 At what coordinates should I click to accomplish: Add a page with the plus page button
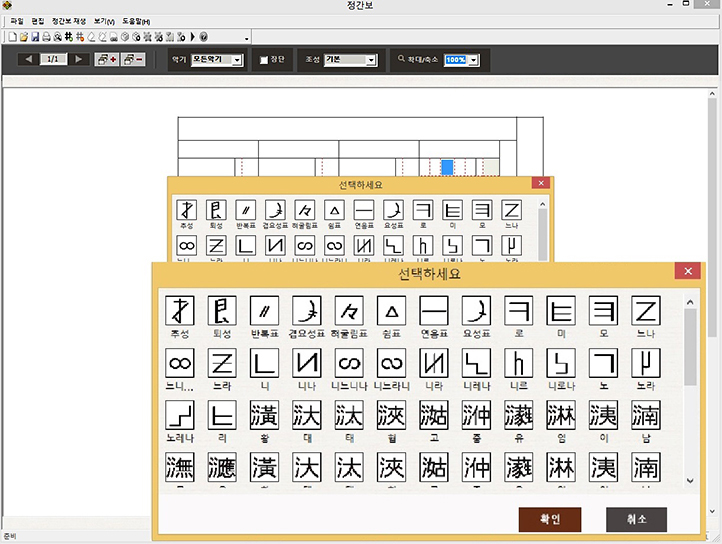107,59
